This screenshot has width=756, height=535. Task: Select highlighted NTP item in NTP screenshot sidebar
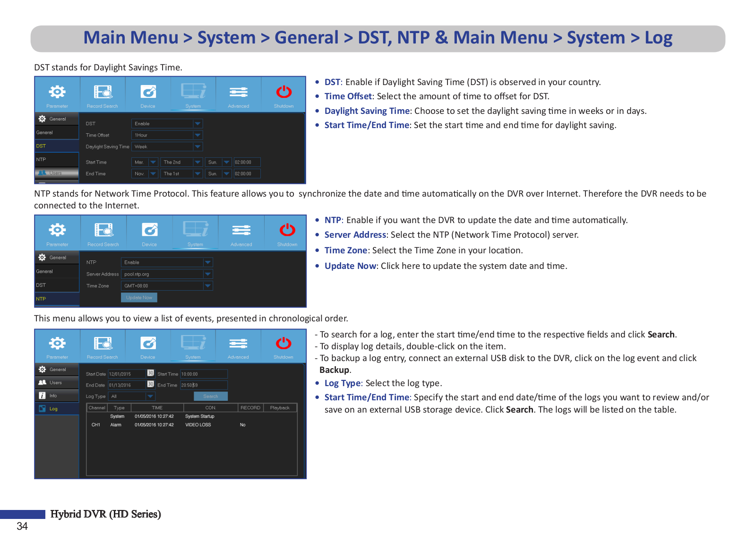pyautogui.click(x=57, y=299)
